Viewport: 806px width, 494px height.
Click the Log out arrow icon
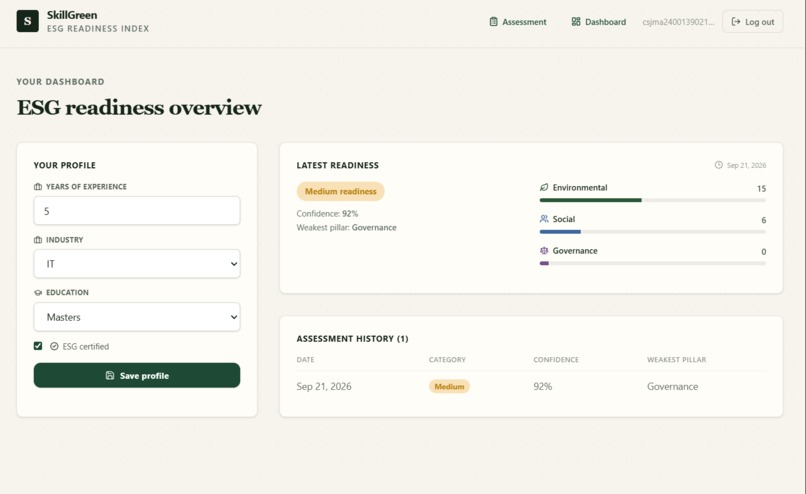(x=736, y=22)
